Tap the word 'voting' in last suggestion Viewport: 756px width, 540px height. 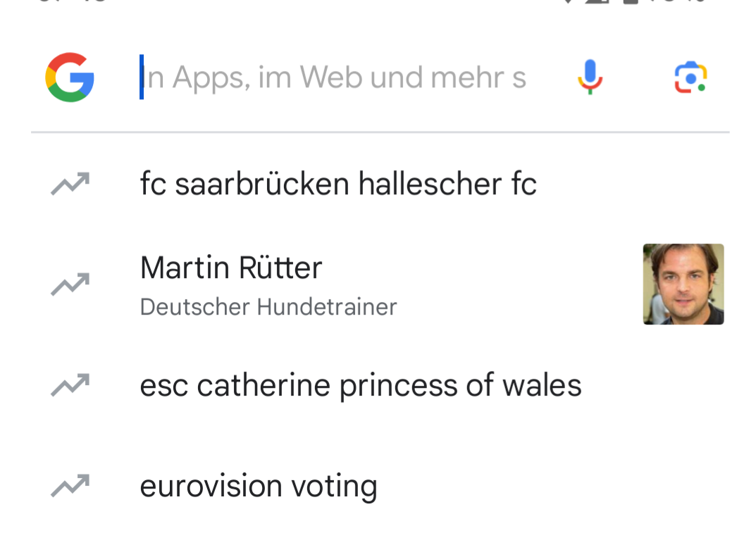point(334,486)
